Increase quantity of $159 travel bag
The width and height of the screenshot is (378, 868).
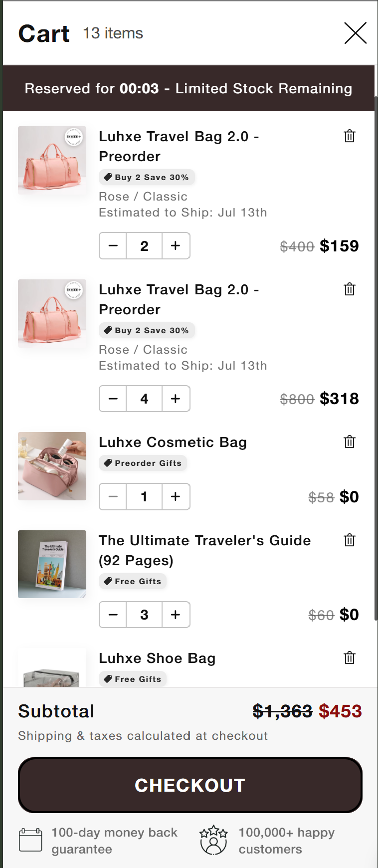176,246
